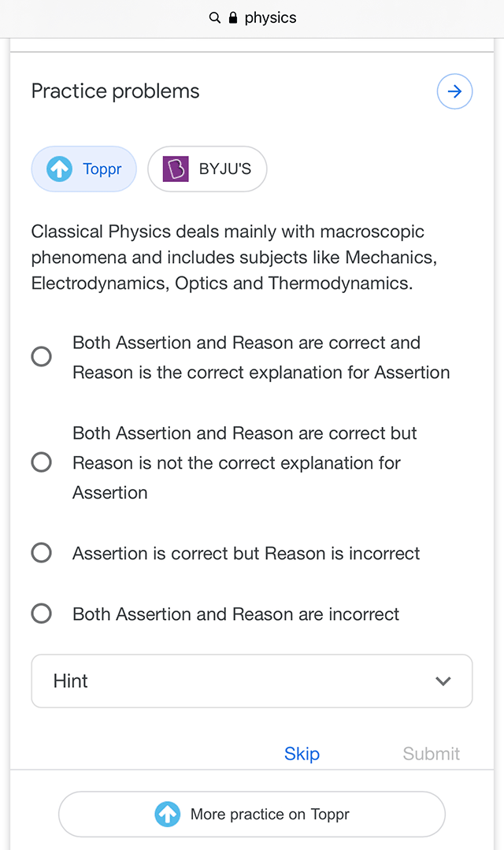Switch to the BYJU'S tab
Screen dimensions: 504x850
tap(208, 169)
